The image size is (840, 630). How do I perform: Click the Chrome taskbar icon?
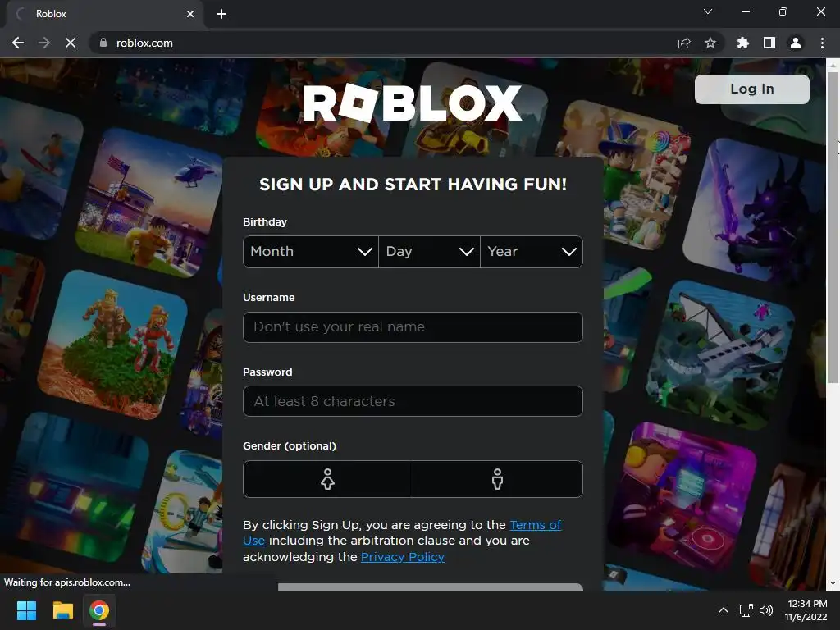coord(99,610)
